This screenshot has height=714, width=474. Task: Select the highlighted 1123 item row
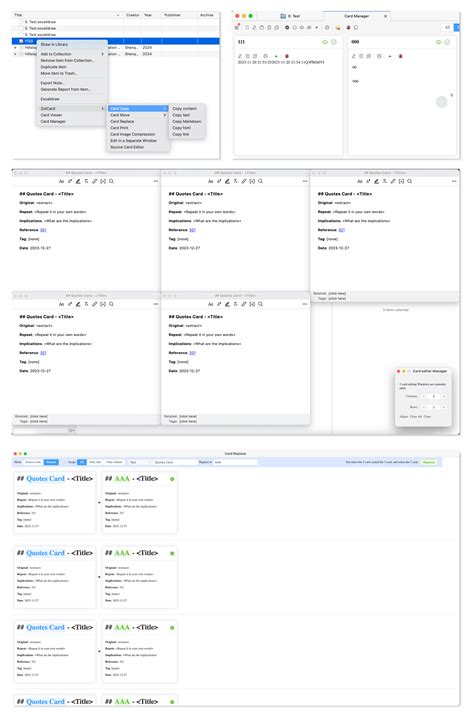click(x=116, y=41)
